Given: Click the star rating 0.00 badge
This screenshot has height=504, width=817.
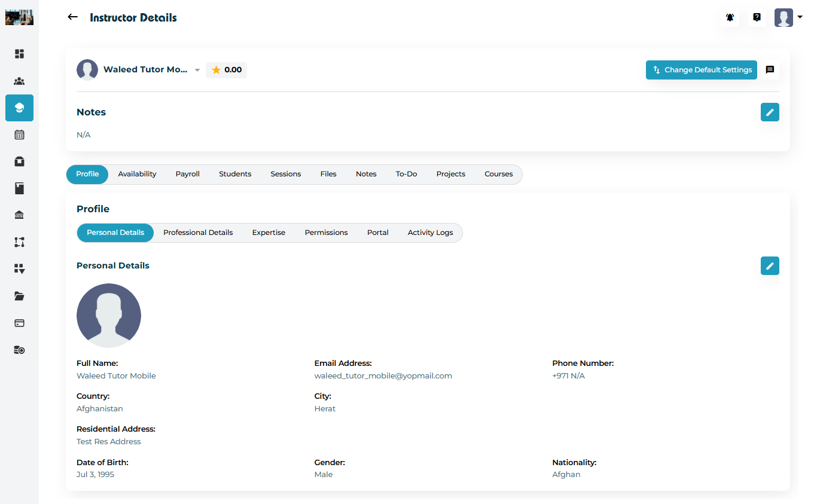Looking at the screenshot, I should 226,70.
